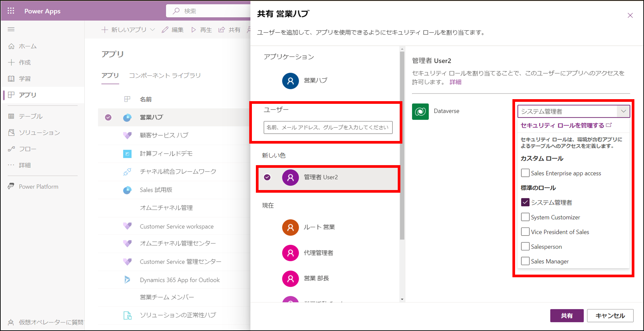Check Sales Manager role checkbox
644x331 pixels.
click(x=525, y=261)
